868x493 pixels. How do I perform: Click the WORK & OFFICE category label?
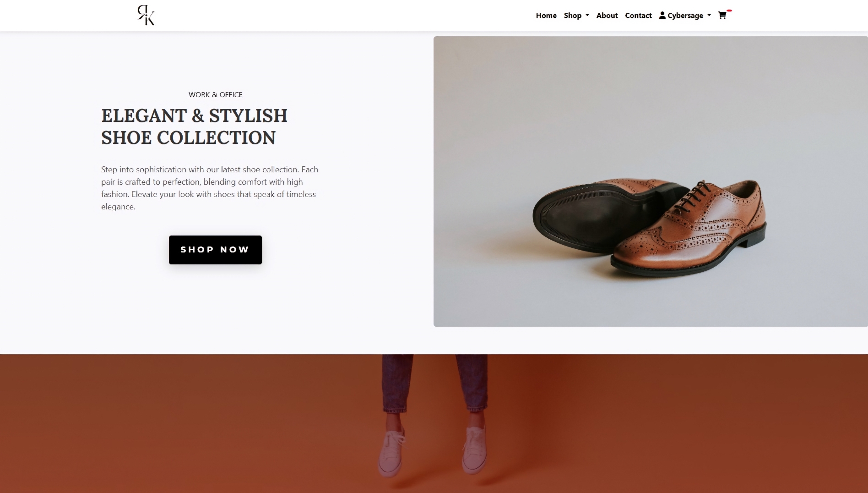pyautogui.click(x=215, y=95)
